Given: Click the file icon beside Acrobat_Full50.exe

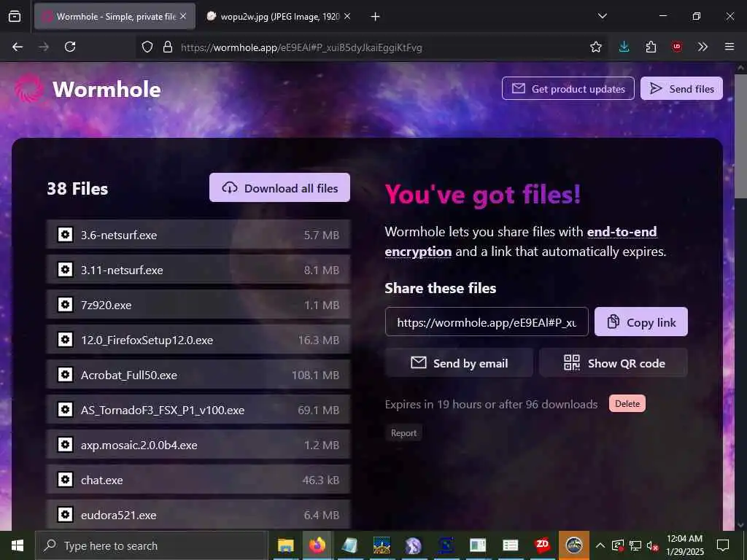Looking at the screenshot, I should 65,374.
